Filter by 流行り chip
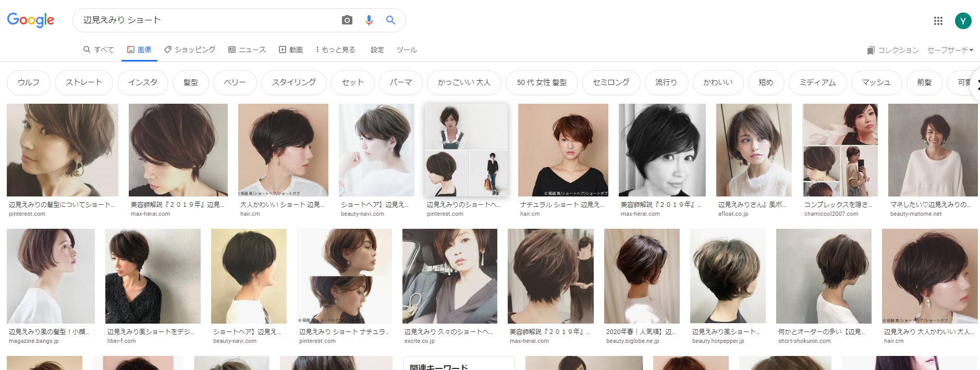Viewport: 980px width, 370px height. tap(666, 83)
